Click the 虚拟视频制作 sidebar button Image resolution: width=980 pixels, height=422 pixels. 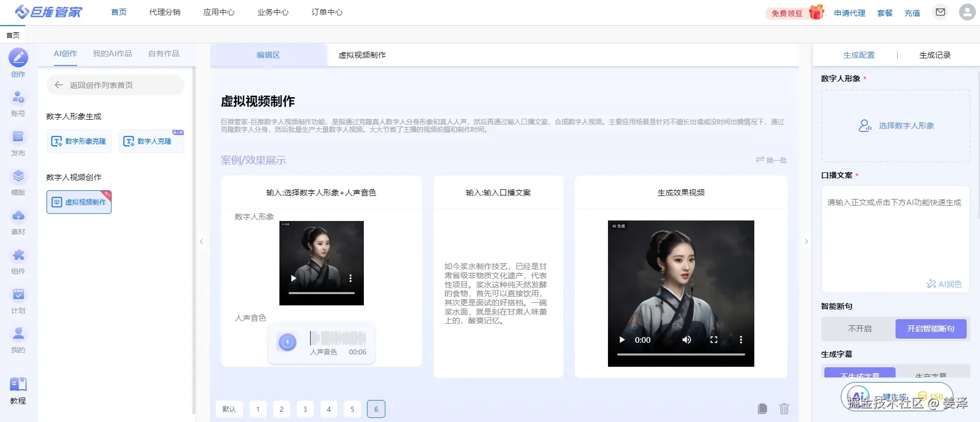79,202
